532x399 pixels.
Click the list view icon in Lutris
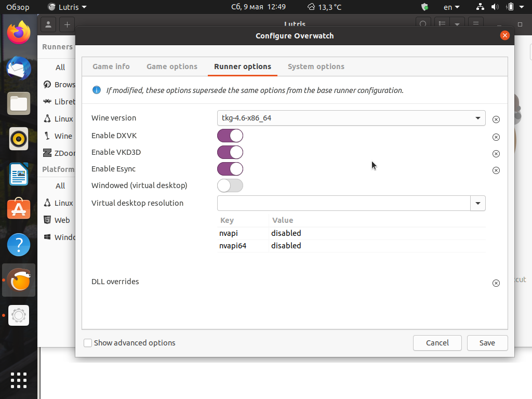click(x=442, y=24)
